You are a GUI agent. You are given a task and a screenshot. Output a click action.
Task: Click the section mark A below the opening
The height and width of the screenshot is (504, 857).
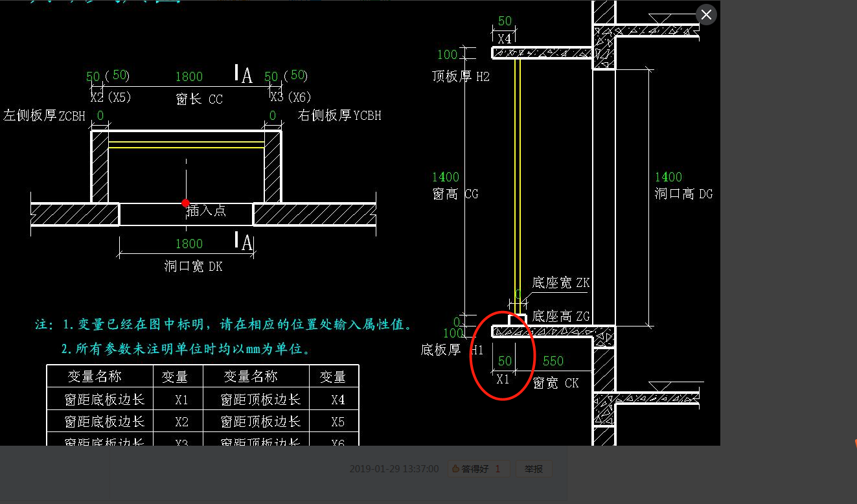[246, 243]
